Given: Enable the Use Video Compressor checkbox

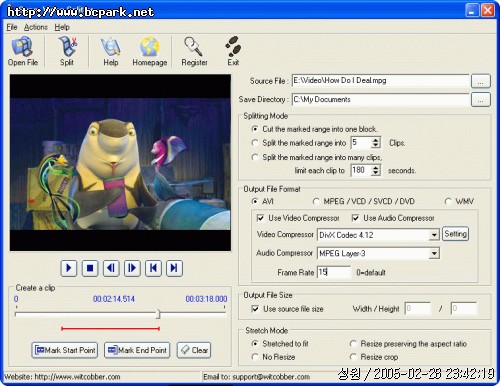Looking at the screenshot, I should click(260, 218).
